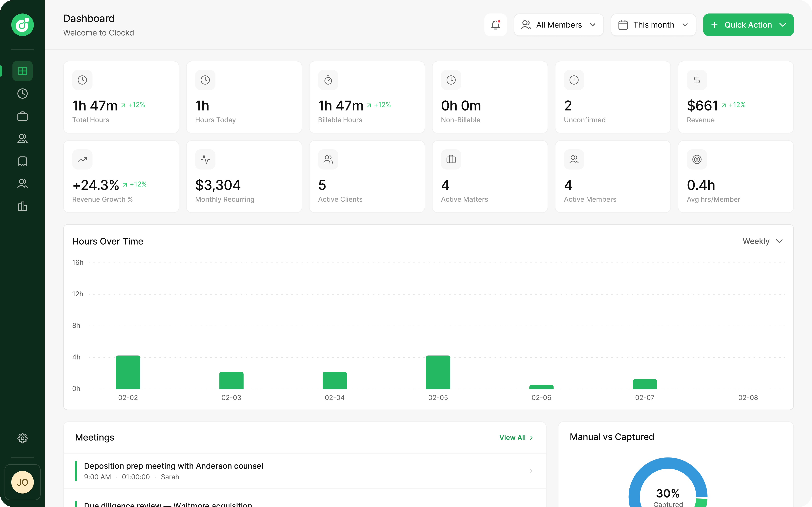Open the briefcase matters sidebar icon
The height and width of the screenshot is (507, 812).
click(x=22, y=116)
